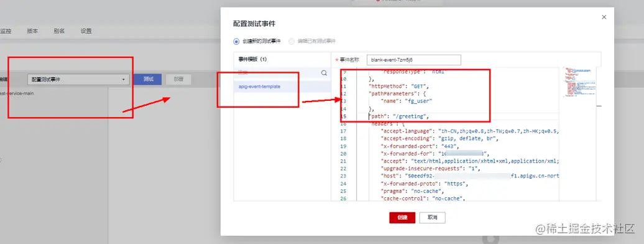Click the "cache-control": "no-cache" line
This screenshot has height=244, width=644.
423,199
